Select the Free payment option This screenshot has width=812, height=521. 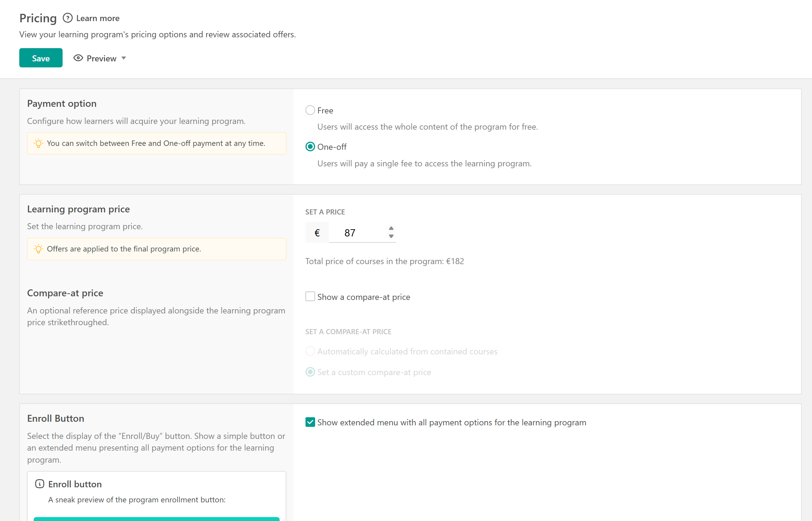[x=310, y=110]
